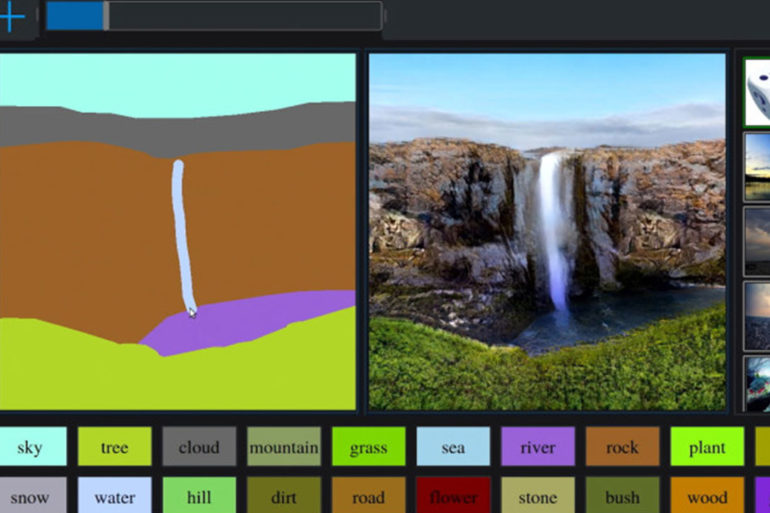Choose the wood label swatch

[707, 495]
